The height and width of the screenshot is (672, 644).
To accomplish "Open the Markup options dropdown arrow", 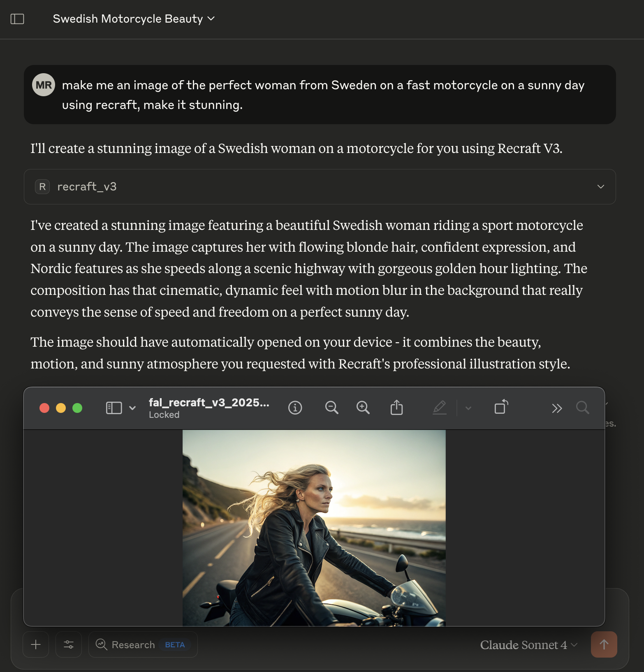I will 468,408.
